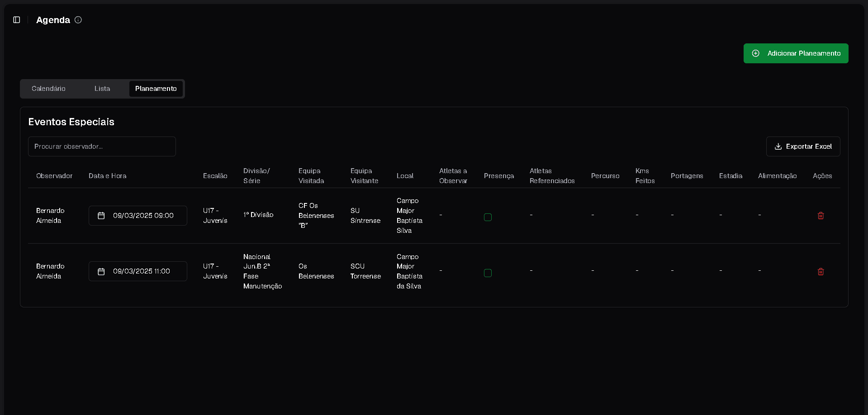Screen dimensions: 868x415
Task: Open the 09/03/2025 09:00 date picker
Action: 142,216
